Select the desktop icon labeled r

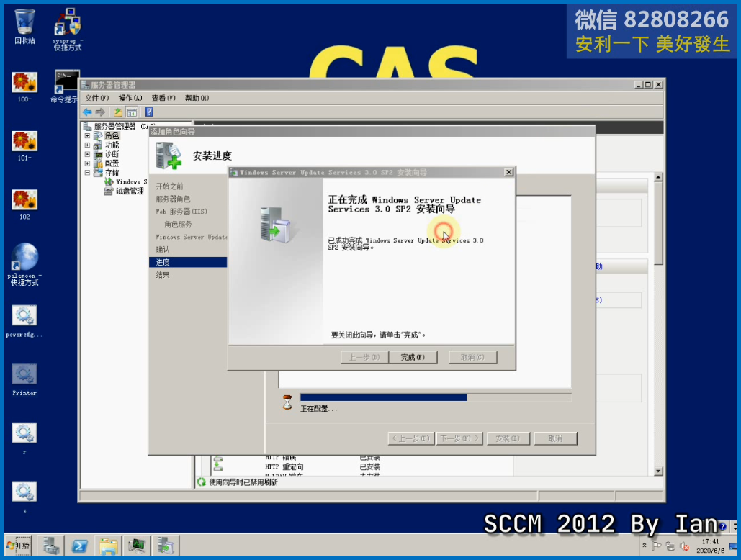pyautogui.click(x=24, y=438)
